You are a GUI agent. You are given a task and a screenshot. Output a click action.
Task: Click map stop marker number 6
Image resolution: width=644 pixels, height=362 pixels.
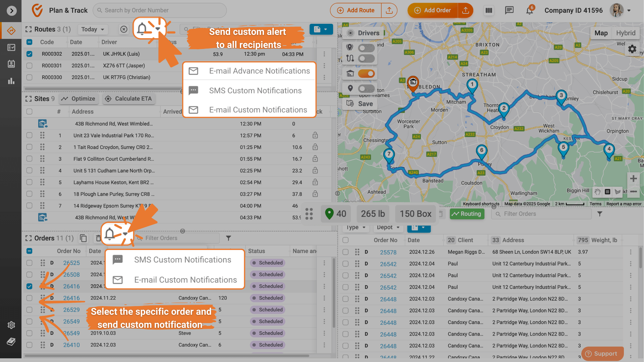(x=481, y=151)
